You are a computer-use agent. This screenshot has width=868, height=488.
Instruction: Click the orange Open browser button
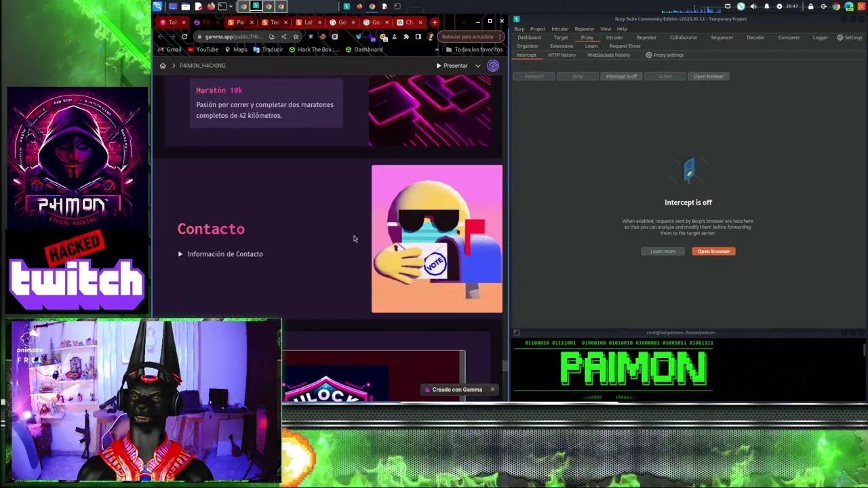[713, 251]
